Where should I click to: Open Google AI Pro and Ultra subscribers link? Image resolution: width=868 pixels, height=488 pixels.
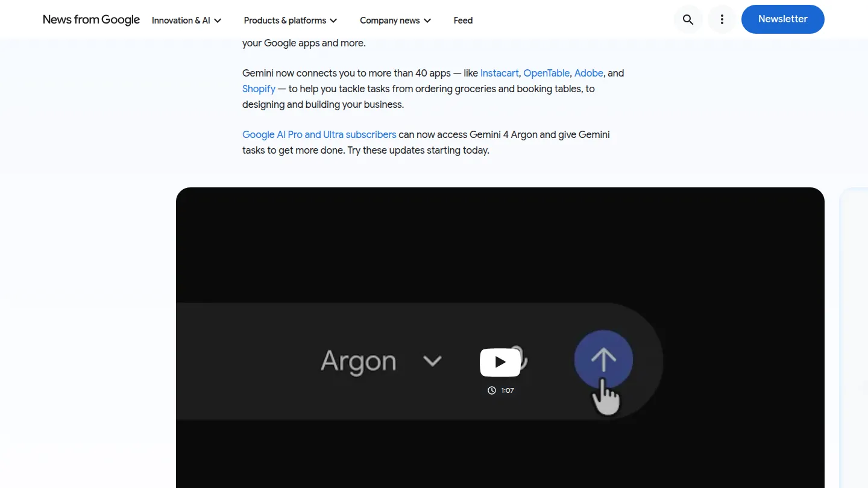pyautogui.click(x=319, y=134)
